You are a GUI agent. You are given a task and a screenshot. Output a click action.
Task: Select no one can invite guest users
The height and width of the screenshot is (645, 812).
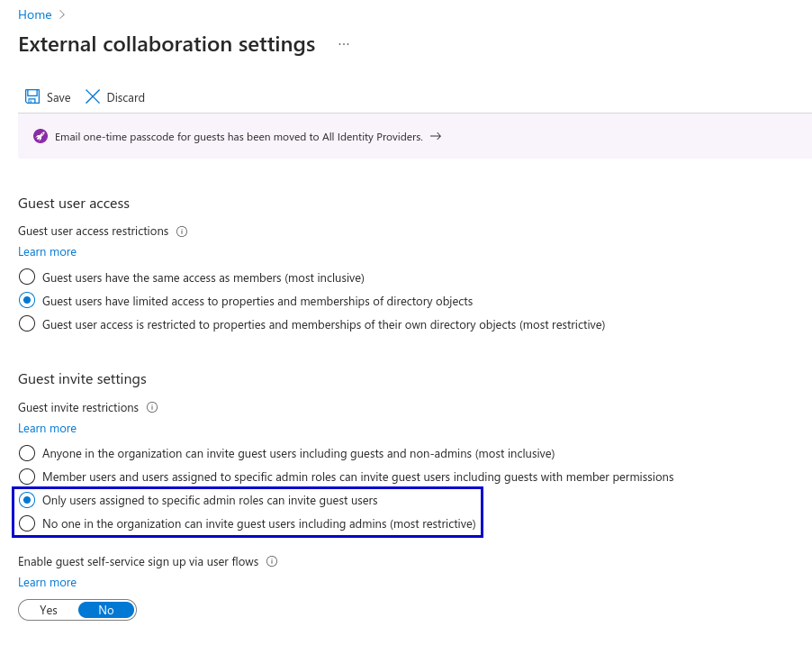(x=27, y=523)
